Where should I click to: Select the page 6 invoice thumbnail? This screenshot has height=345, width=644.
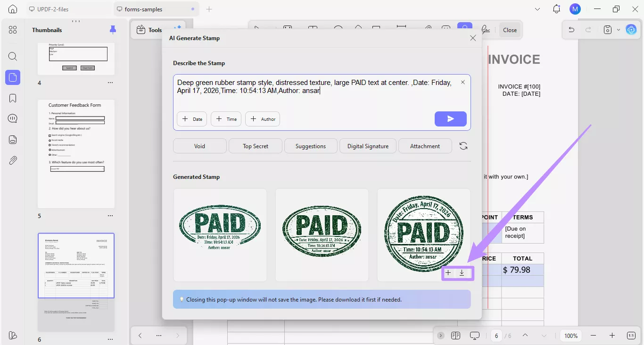(x=76, y=266)
